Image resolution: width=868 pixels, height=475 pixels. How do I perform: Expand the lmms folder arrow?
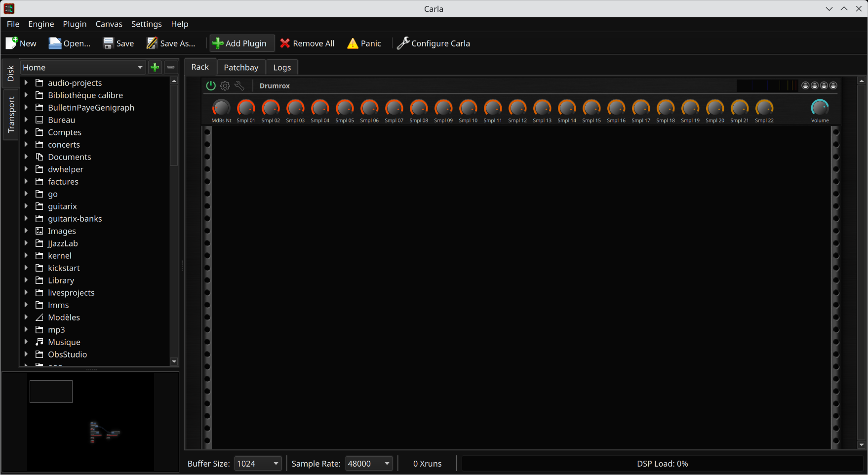[x=26, y=305]
